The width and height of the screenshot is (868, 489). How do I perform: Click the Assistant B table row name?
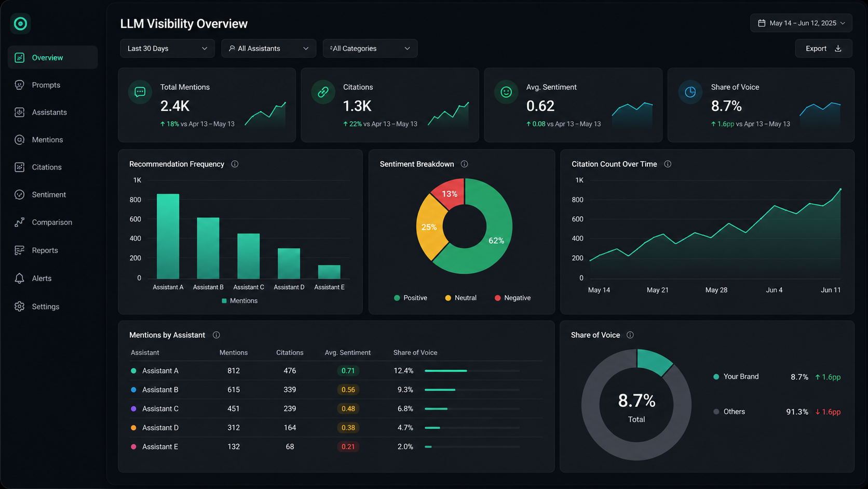[x=160, y=390]
